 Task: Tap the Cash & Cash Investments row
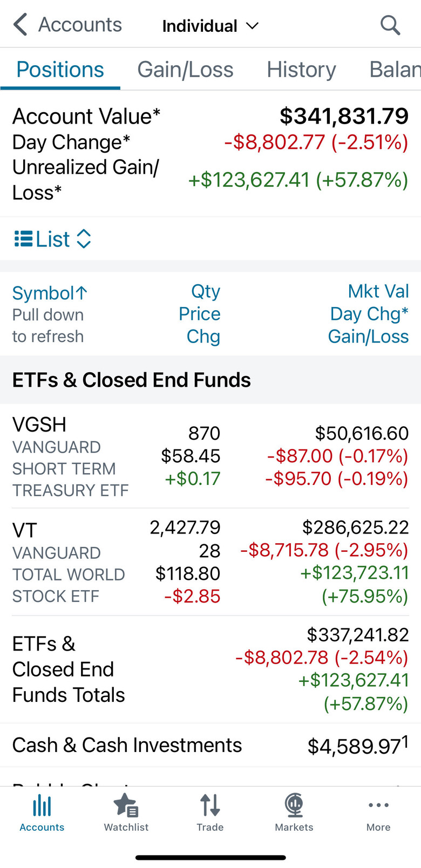pos(210,745)
